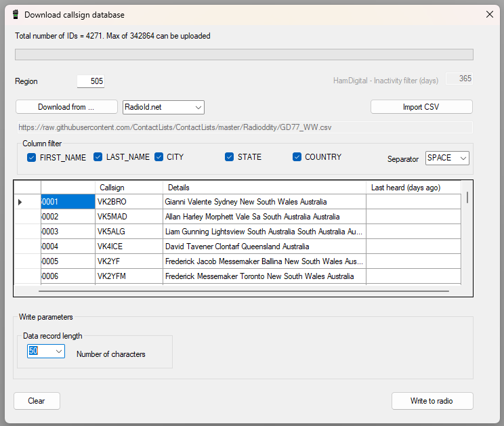
Task: Sort by the Callsign column header
Action: click(129, 188)
